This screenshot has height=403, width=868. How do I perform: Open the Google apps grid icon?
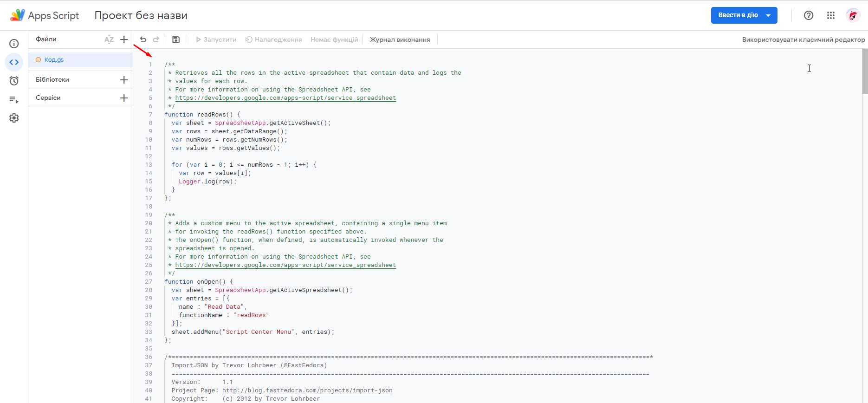click(831, 15)
